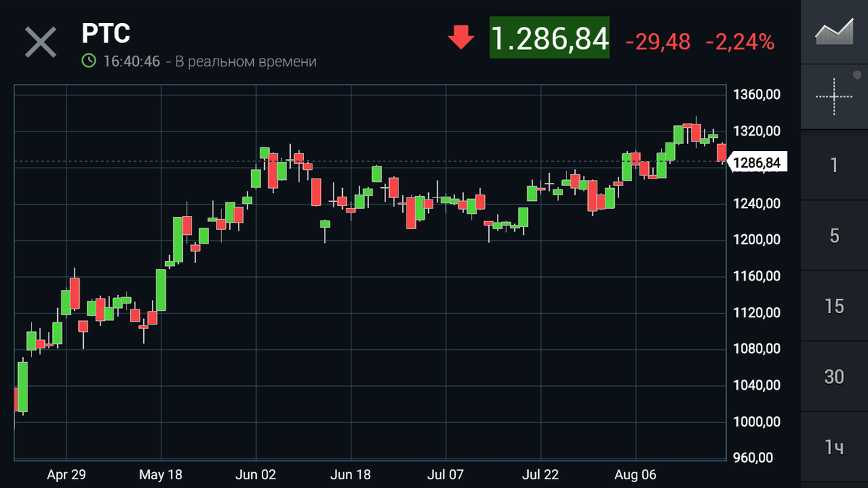
Task: Open the chart type selector icon
Action: 835,32
